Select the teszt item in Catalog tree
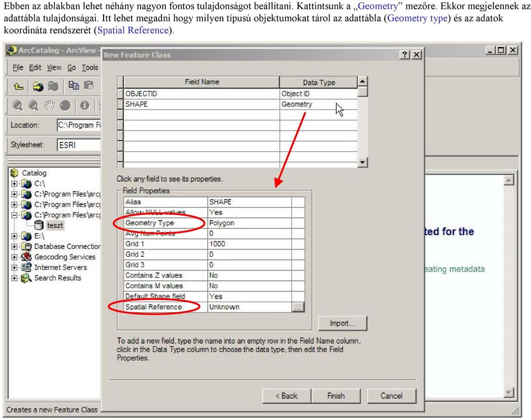Image resolution: width=531 pixels, height=420 pixels. (55, 225)
